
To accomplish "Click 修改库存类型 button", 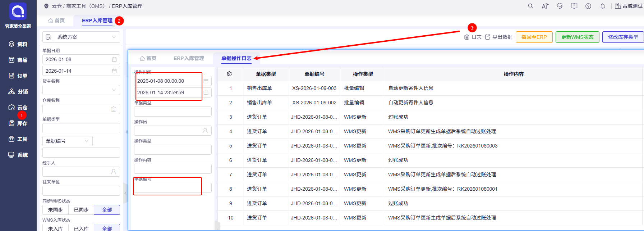I will click(x=623, y=37).
